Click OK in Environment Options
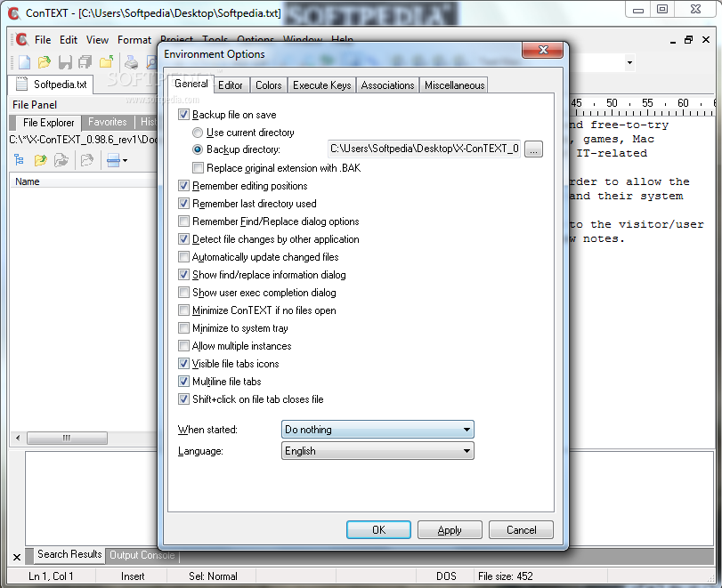Screen dimensions: 722x588 (378, 529)
